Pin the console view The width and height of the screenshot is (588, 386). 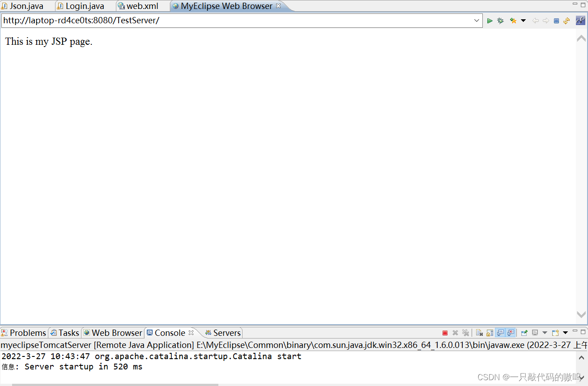[524, 333]
